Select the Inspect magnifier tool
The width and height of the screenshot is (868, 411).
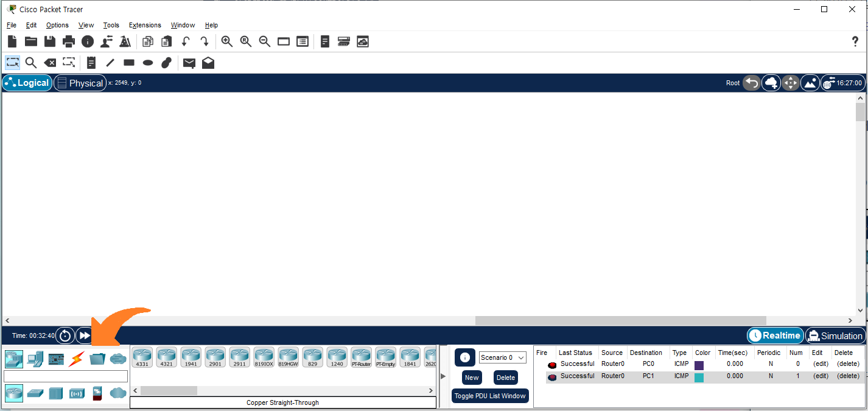point(31,63)
